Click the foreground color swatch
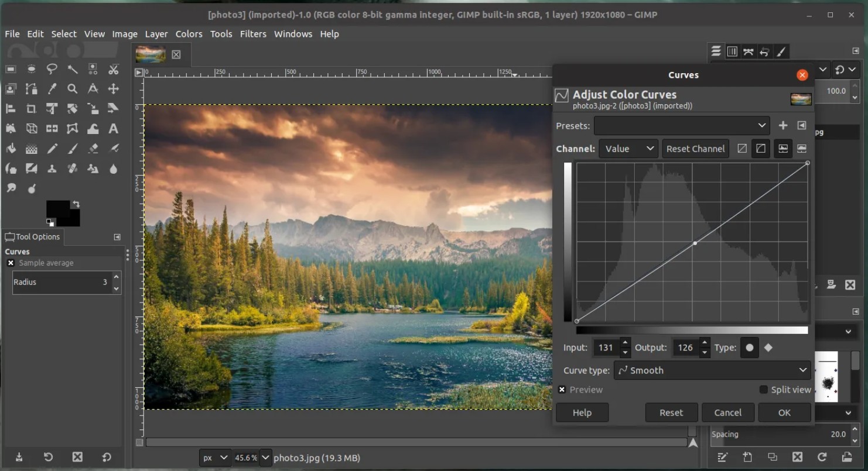 [56, 208]
